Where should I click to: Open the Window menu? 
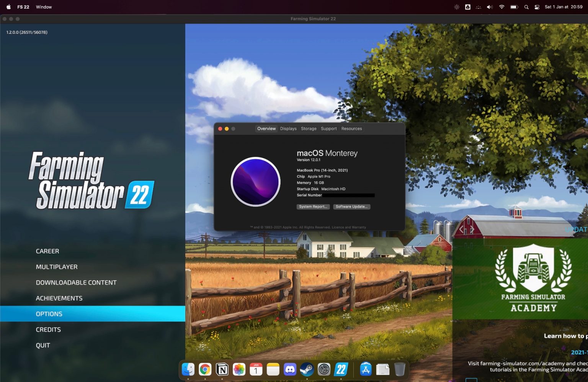(44, 7)
